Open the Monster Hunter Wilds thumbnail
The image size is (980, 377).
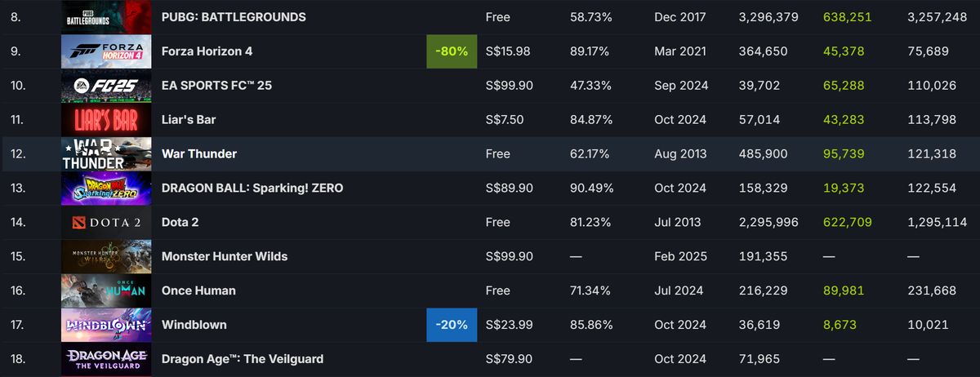(x=106, y=256)
